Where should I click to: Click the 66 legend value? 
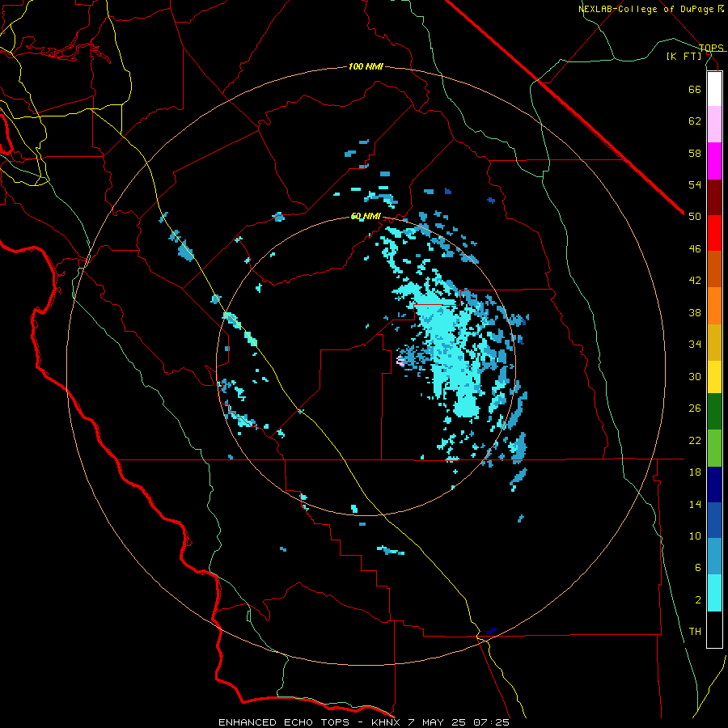695,89
